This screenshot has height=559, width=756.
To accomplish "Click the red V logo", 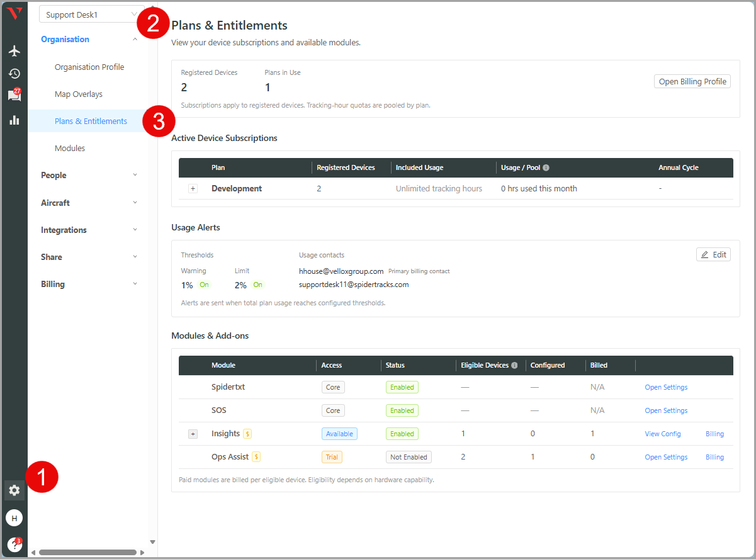I will tap(14, 14).
